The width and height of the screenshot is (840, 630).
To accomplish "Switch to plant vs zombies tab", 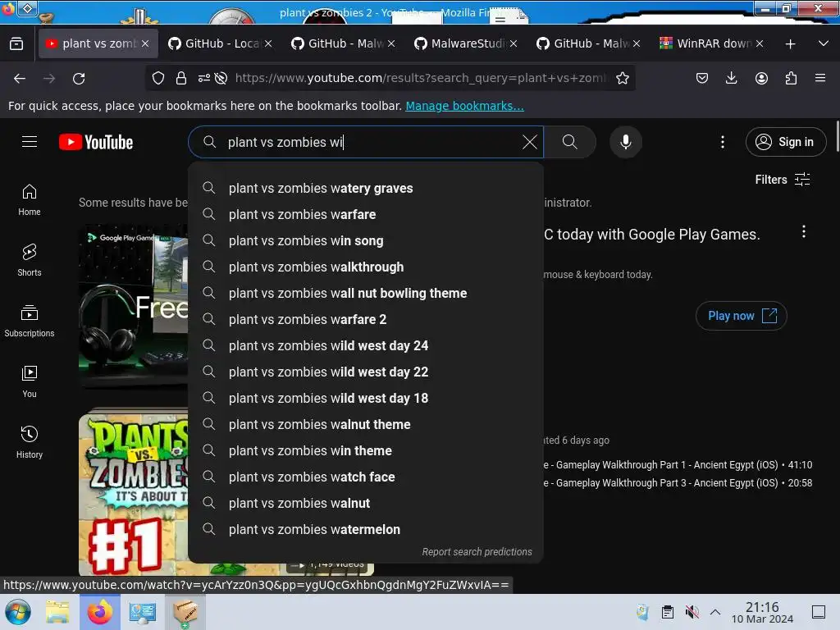I will tap(98, 43).
